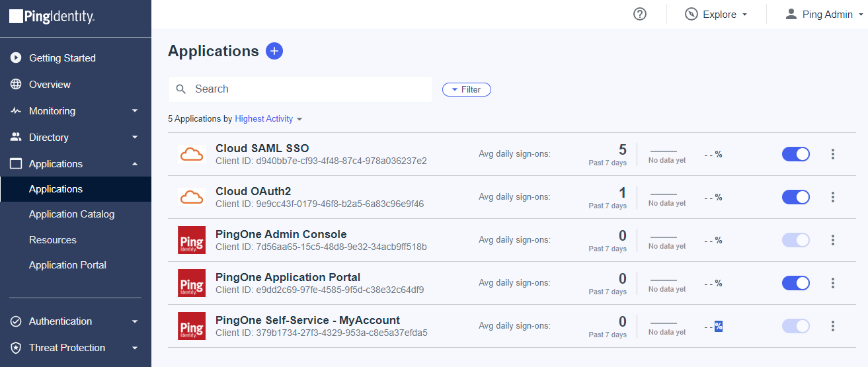Open the help question mark icon
The width and height of the screenshot is (868, 367).
[x=639, y=14]
